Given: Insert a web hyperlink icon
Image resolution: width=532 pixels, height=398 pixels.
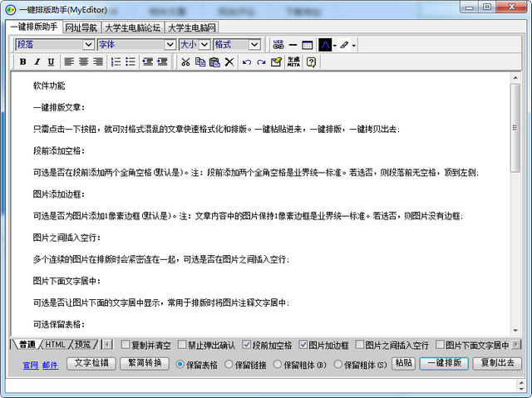Looking at the screenshot, I should [278, 44].
